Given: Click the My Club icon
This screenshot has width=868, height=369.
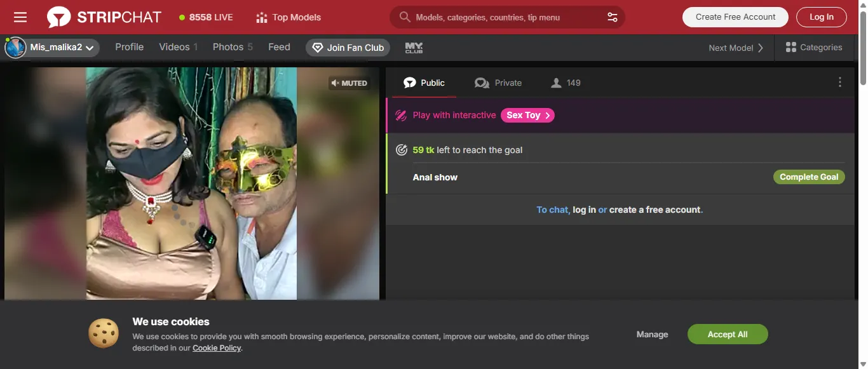Looking at the screenshot, I should 414,48.
